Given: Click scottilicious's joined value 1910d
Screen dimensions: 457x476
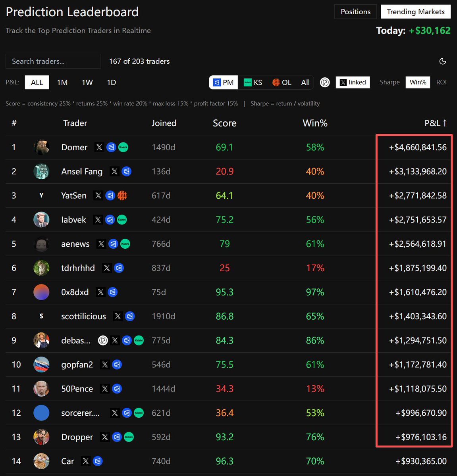Looking at the screenshot, I should [163, 317].
